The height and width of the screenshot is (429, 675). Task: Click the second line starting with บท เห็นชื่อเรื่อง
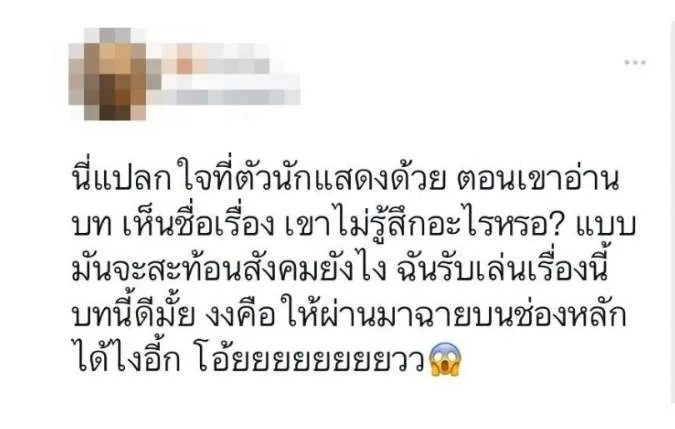[354, 225]
